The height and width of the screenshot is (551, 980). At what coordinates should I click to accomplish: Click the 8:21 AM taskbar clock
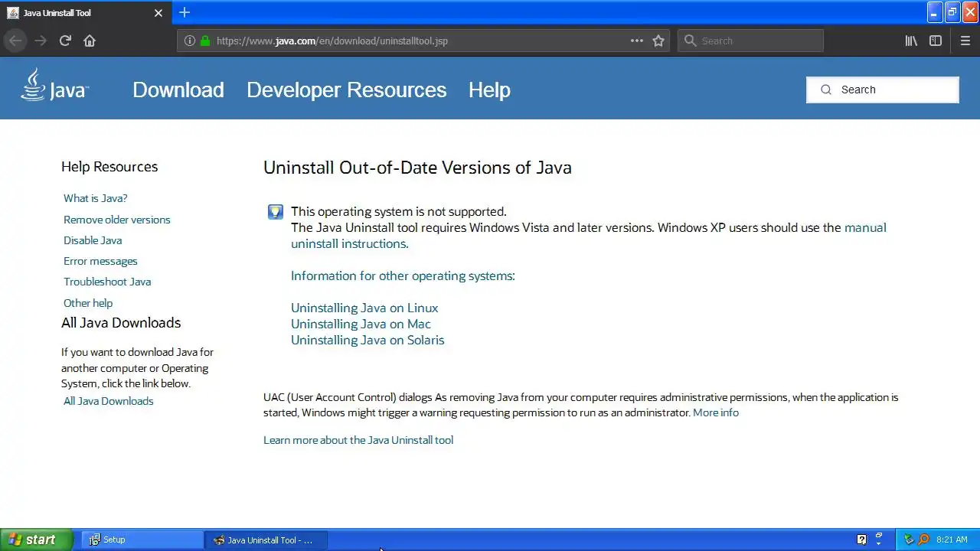pyautogui.click(x=952, y=540)
